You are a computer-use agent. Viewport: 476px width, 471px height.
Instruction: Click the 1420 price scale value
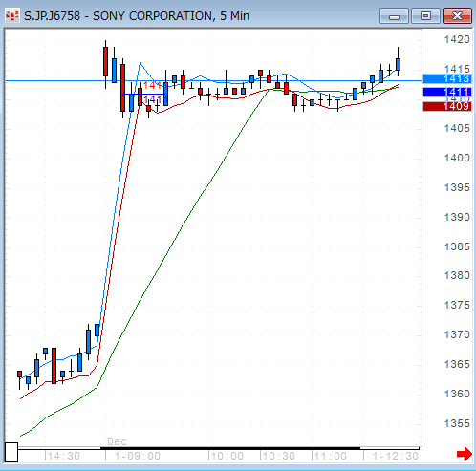pyautogui.click(x=457, y=39)
